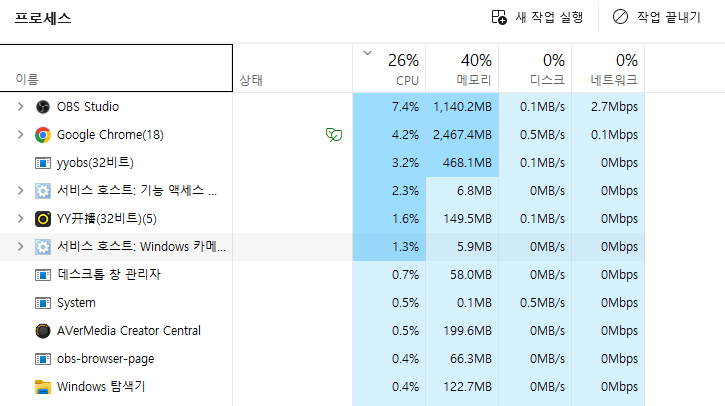
Task: Click the green leaf efficiency mode icon
Action: (334, 135)
